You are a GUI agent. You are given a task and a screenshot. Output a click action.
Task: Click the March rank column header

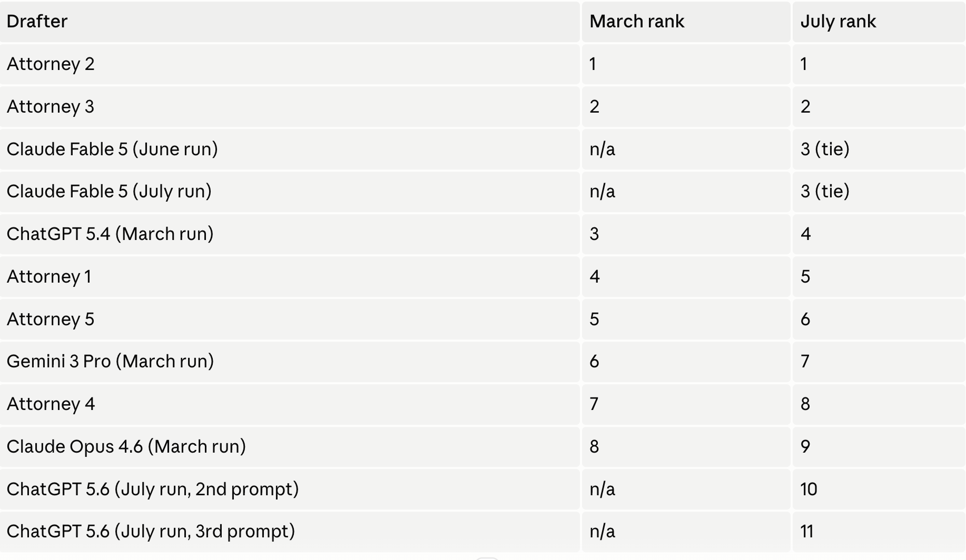pyautogui.click(x=686, y=22)
